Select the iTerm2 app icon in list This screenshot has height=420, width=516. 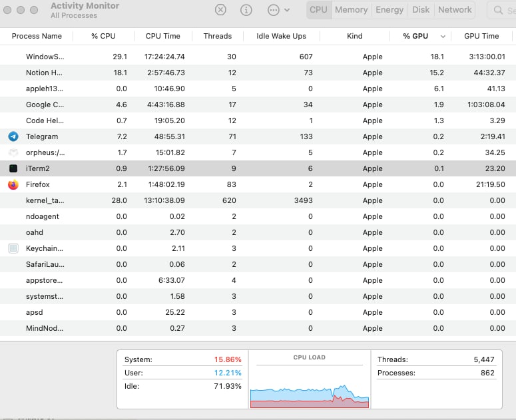(x=13, y=168)
